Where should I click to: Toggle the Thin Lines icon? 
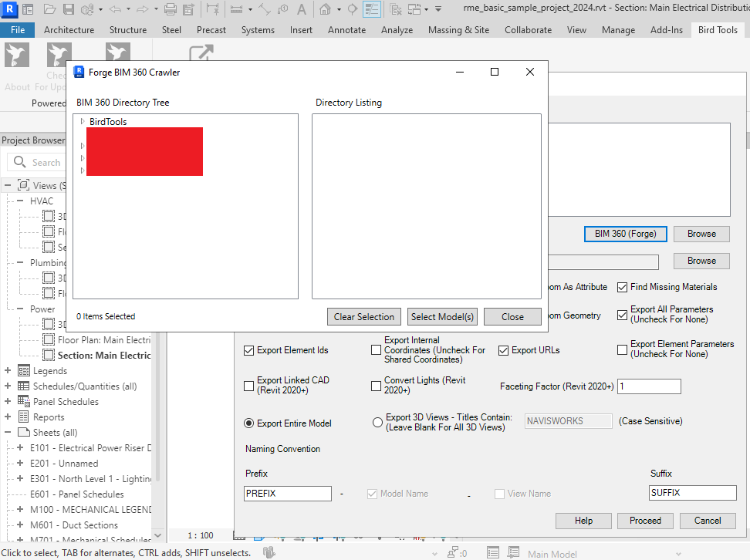point(372,8)
